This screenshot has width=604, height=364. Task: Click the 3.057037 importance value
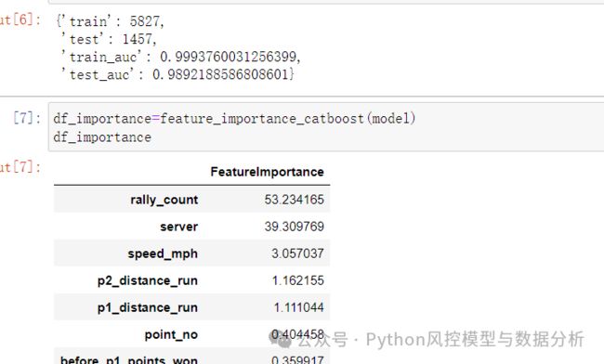(297, 253)
